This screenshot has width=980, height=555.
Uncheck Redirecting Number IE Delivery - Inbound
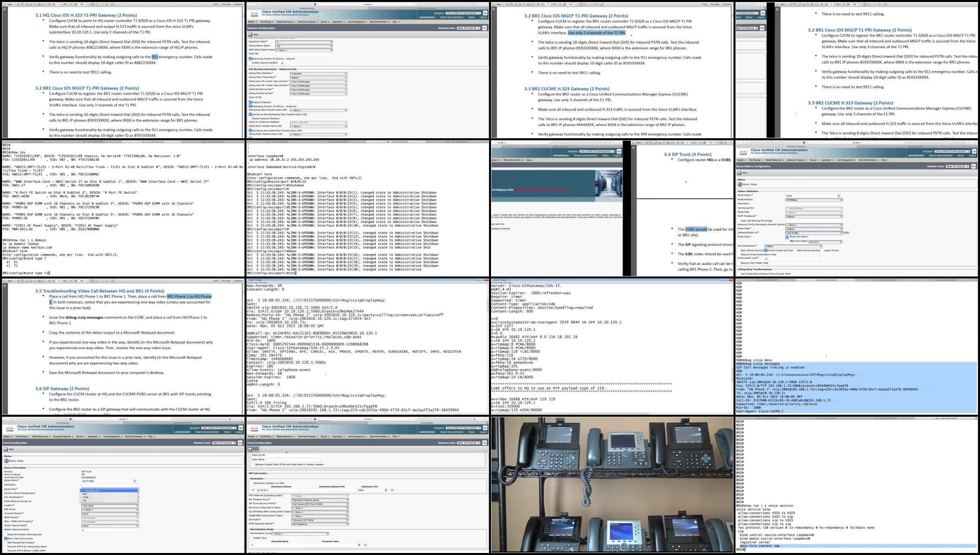point(250,59)
